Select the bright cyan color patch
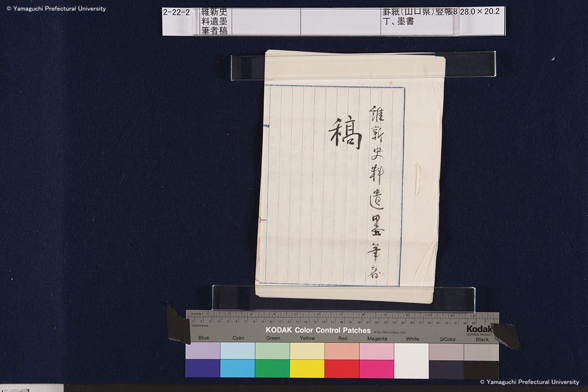The width and height of the screenshot is (588, 392). [x=238, y=368]
